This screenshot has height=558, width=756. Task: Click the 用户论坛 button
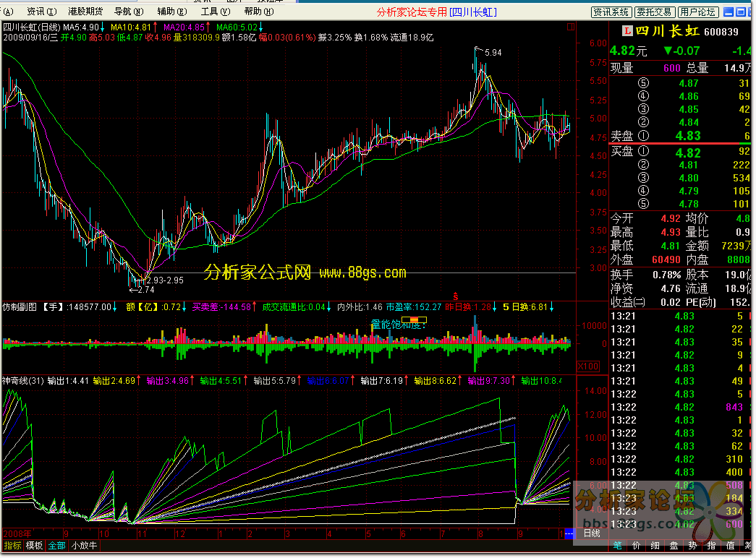tap(697, 12)
